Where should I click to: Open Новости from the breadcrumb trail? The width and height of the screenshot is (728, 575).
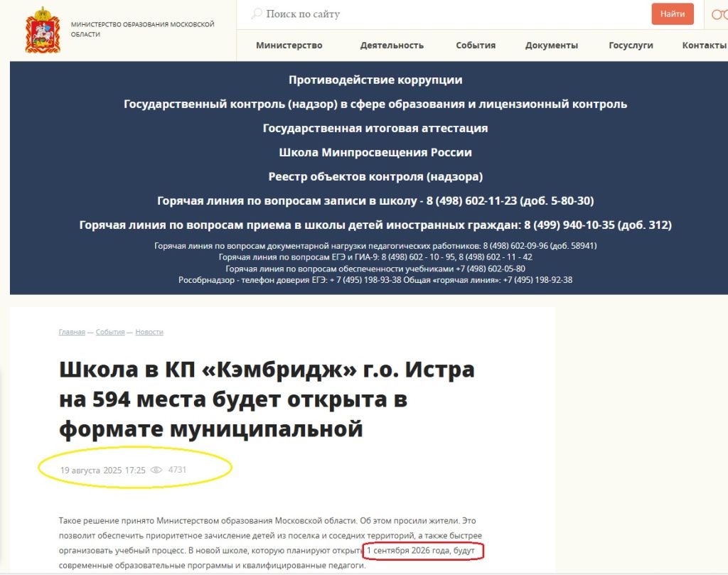(x=149, y=332)
